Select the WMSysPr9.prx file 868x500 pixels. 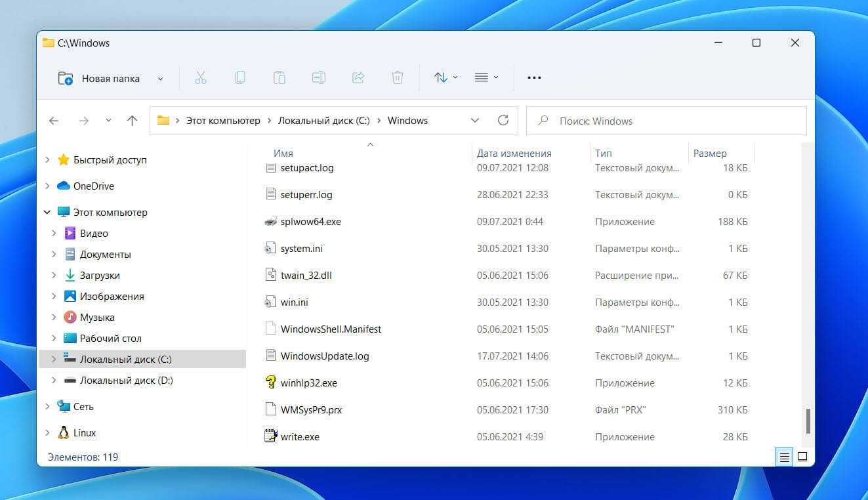(x=311, y=409)
